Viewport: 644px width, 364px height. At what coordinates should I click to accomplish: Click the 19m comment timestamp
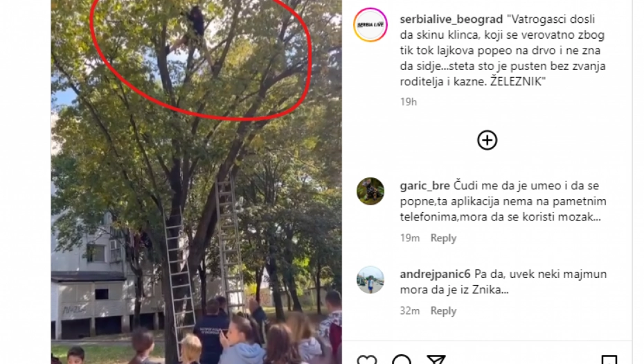pos(410,238)
